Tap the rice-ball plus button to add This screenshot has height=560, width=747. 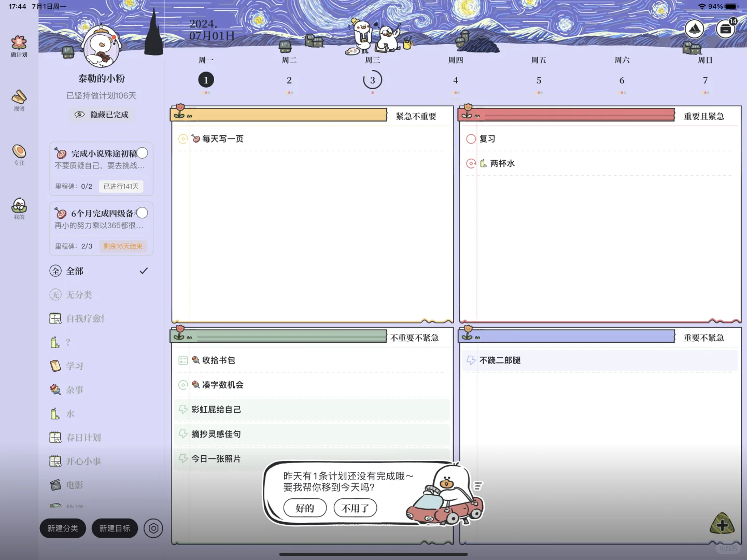tap(722, 525)
